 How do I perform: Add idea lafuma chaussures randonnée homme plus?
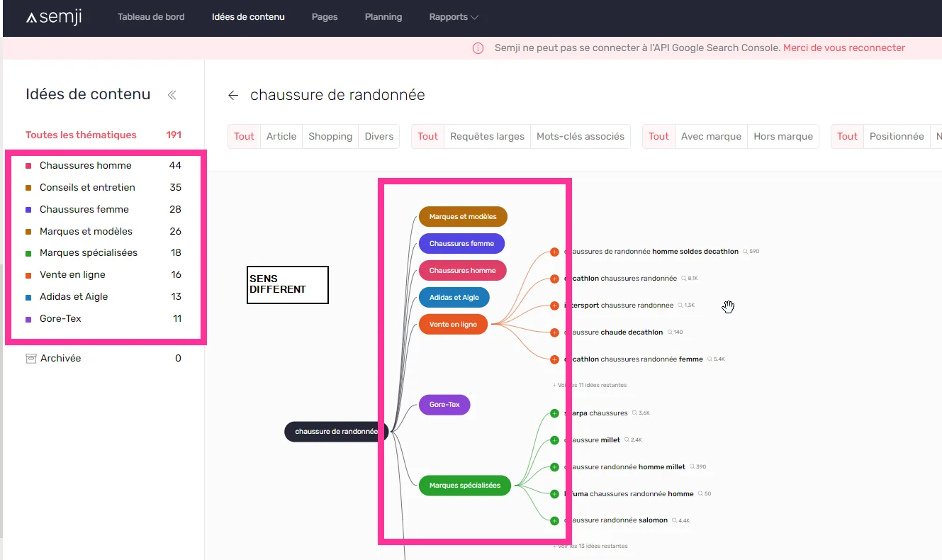pos(554,493)
